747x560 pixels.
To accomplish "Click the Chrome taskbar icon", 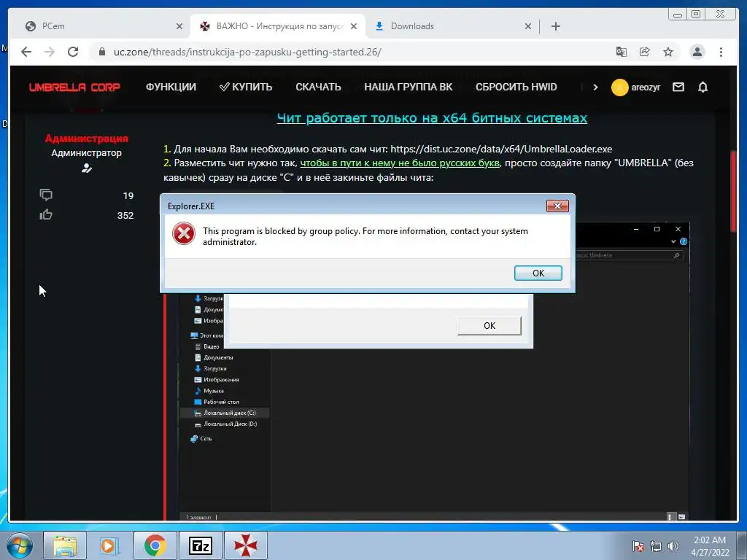I will pyautogui.click(x=155, y=545).
